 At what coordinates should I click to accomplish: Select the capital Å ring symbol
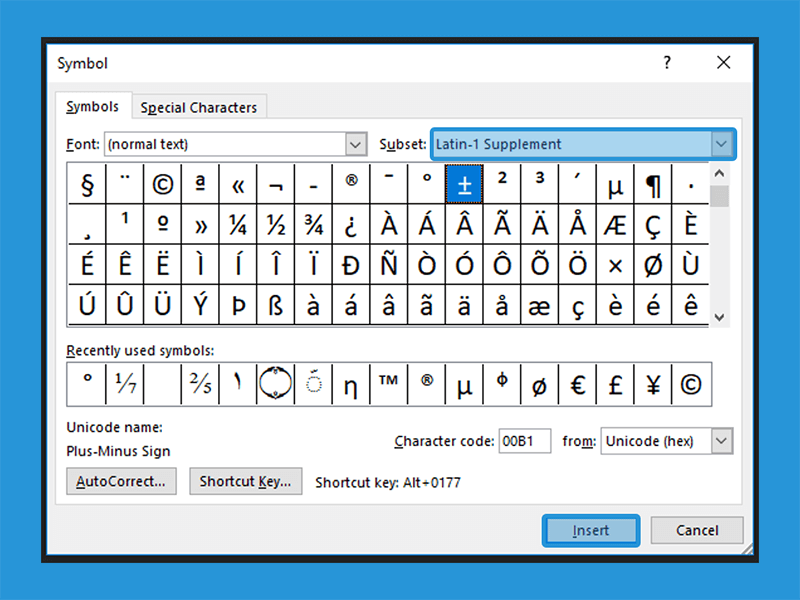coord(578,224)
